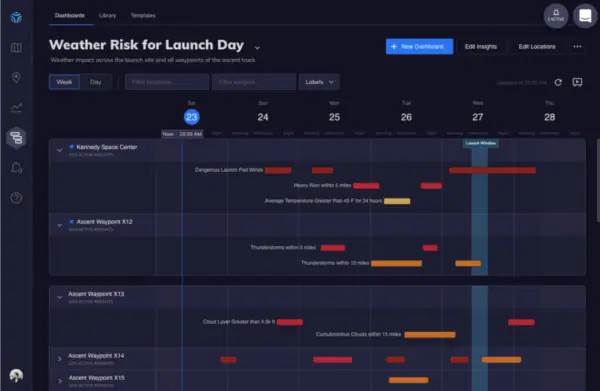
Task: Click the Thunderstorms within 5 miles label
Action: 283,248
